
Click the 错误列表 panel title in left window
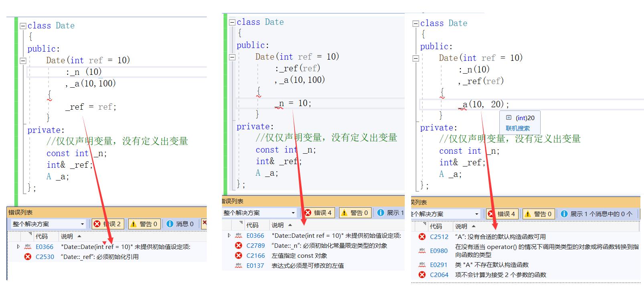[20, 212]
